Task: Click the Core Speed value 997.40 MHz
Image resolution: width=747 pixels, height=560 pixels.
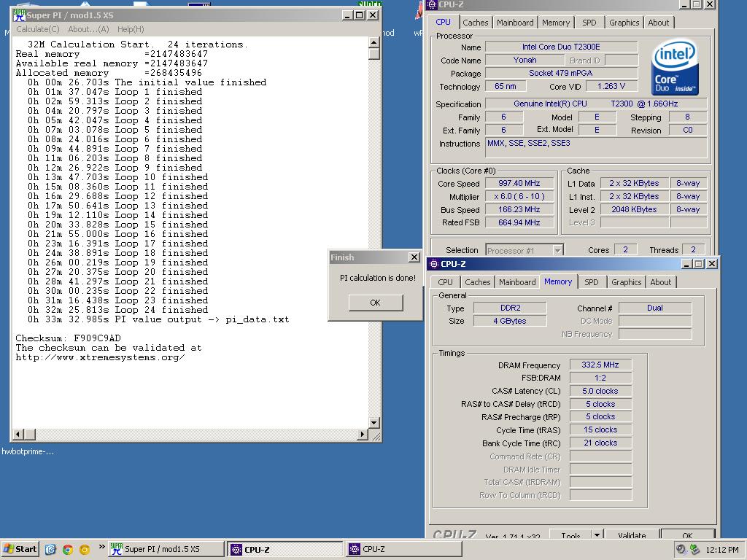Action: [x=519, y=183]
